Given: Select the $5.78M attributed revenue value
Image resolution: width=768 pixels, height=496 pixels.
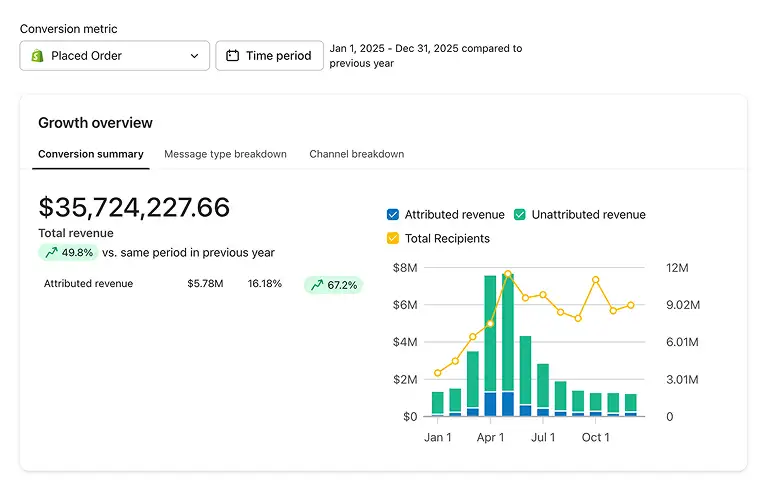Looking at the screenshot, I should coord(205,283).
